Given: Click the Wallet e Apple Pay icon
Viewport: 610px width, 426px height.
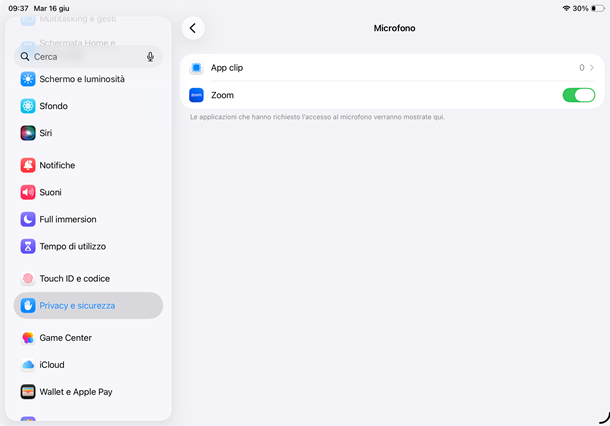Looking at the screenshot, I should pyautogui.click(x=28, y=392).
